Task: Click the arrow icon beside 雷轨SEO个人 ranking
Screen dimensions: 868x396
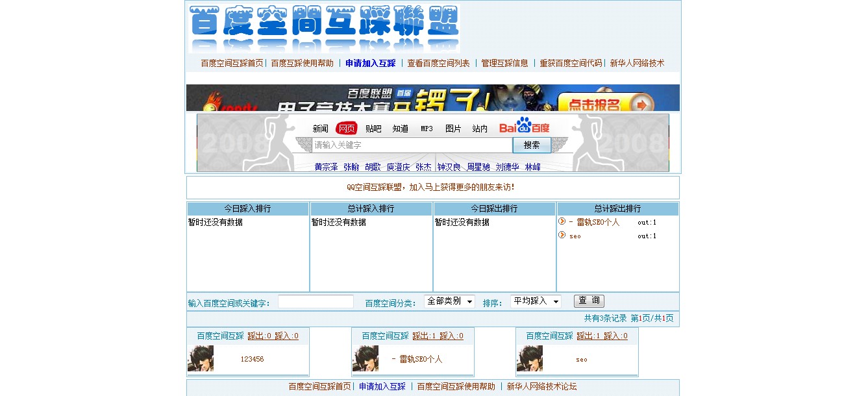Action: [x=562, y=221]
